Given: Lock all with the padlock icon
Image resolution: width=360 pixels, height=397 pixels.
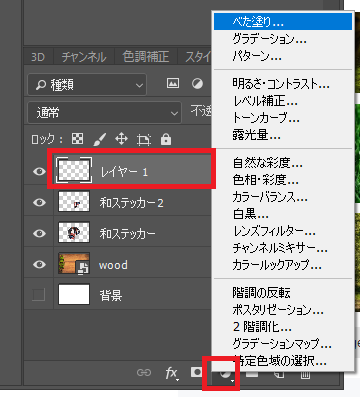Looking at the screenshot, I should tap(166, 139).
